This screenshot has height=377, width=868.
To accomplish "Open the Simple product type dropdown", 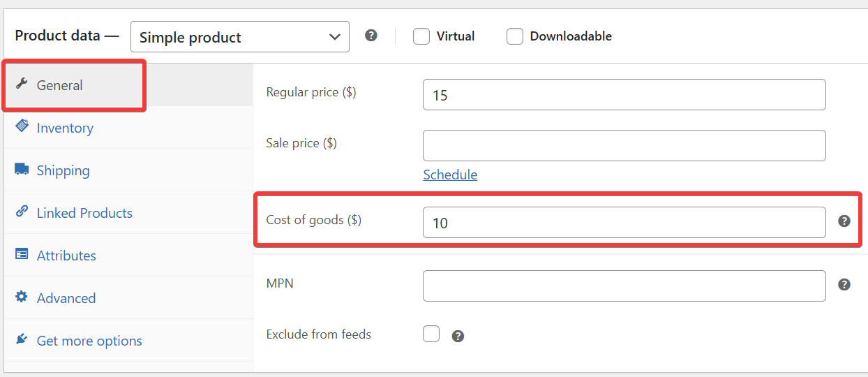I will click(x=240, y=37).
